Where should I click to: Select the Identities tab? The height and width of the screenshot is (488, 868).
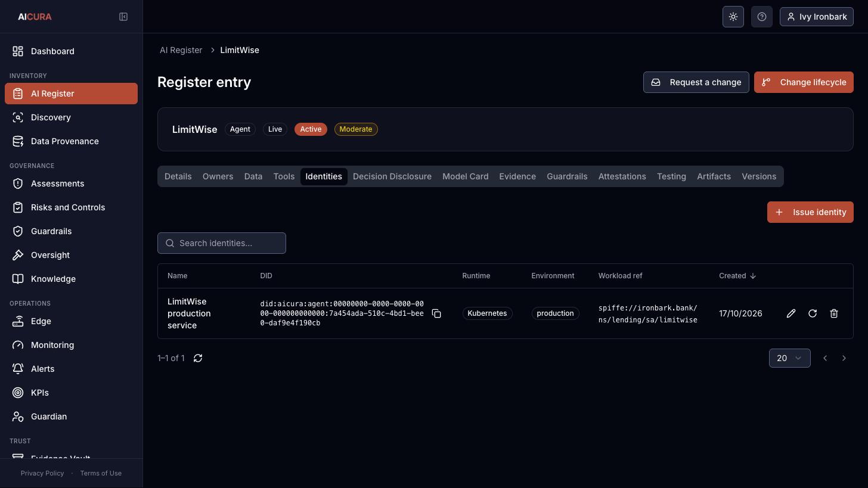click(324, 176)
